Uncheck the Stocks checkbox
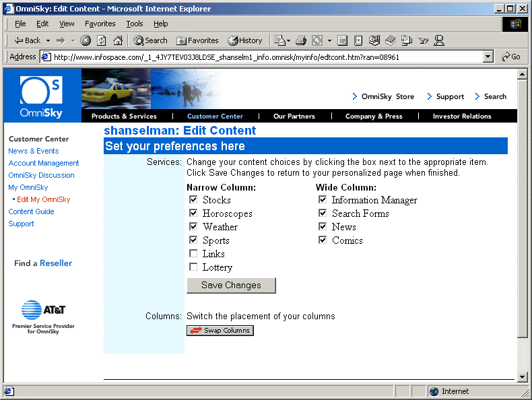 (193, 199)
